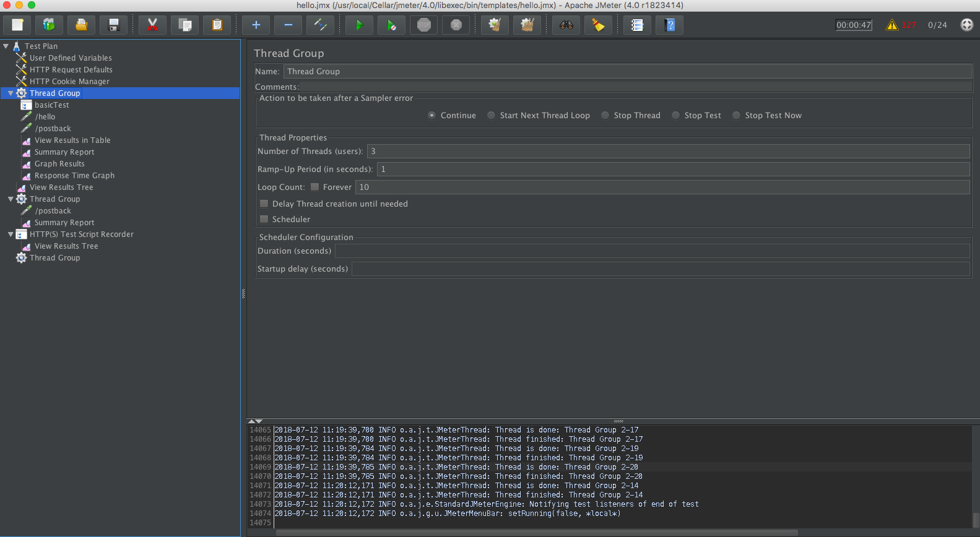This screenshot has width=980, height=537.
Task: Click the Paste clipboard icon
Action: pyautogui.click(x=217, y=25)
